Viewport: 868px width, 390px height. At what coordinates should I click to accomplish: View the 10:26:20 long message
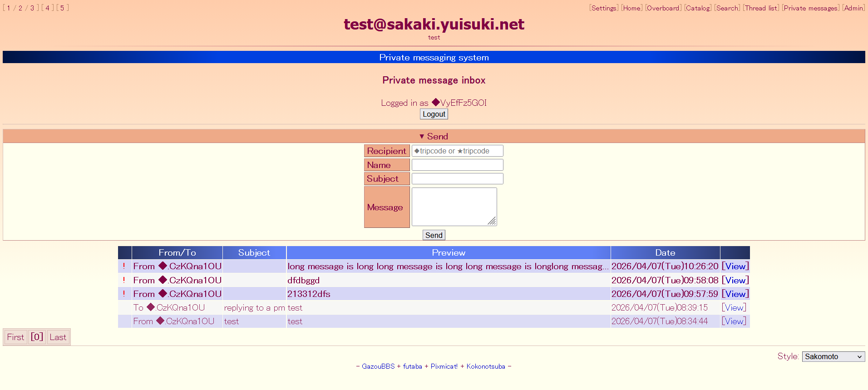point(735,267)
